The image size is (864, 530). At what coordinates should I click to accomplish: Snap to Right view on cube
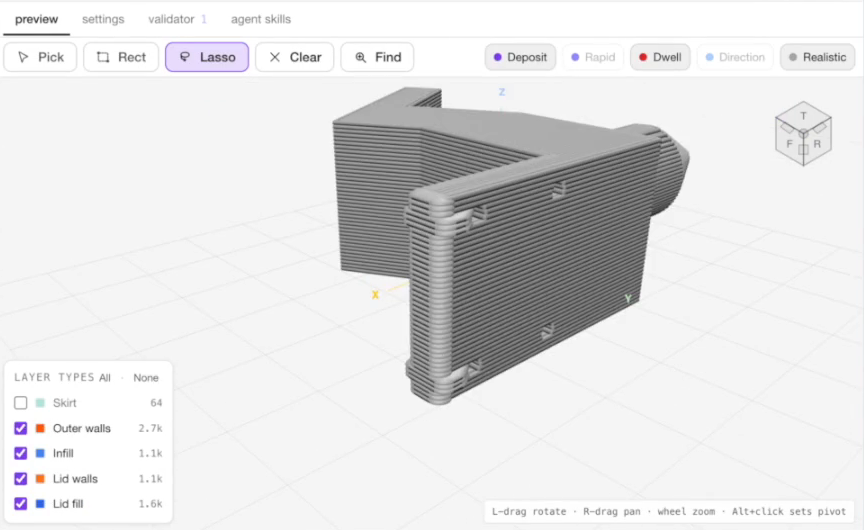[817, 144]
